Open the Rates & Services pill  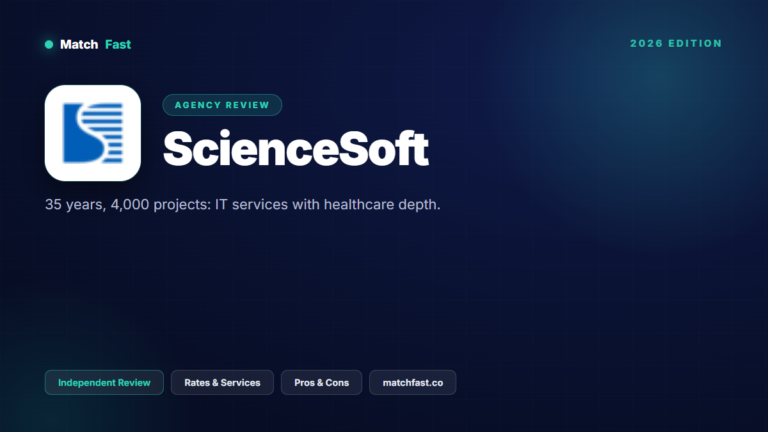point(222,383)
